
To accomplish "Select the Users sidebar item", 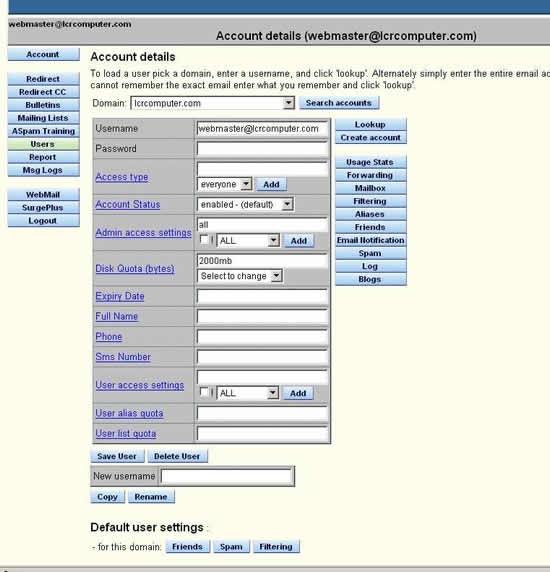I will (x=43, y=144).
